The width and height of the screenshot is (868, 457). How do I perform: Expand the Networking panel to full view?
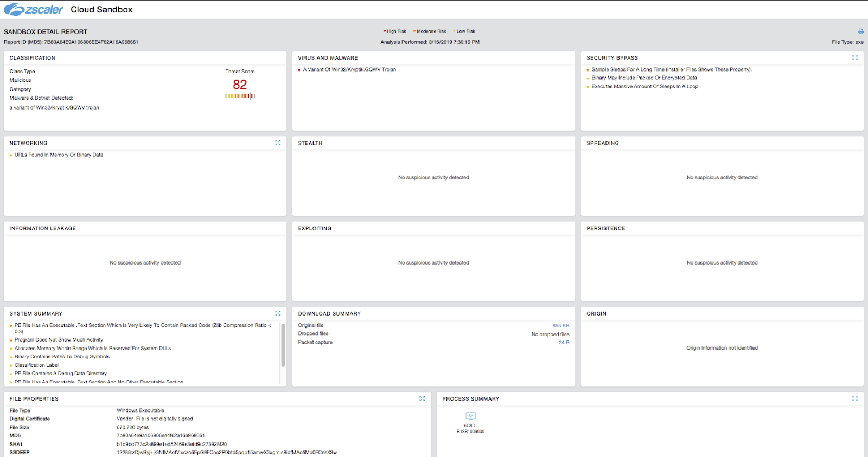pos(278,143)
